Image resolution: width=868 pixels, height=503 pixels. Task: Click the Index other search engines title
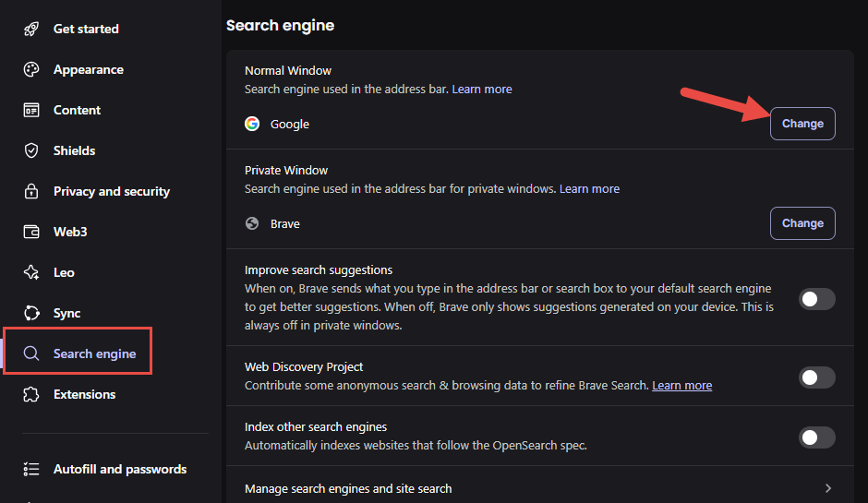(x=316, y=426)
